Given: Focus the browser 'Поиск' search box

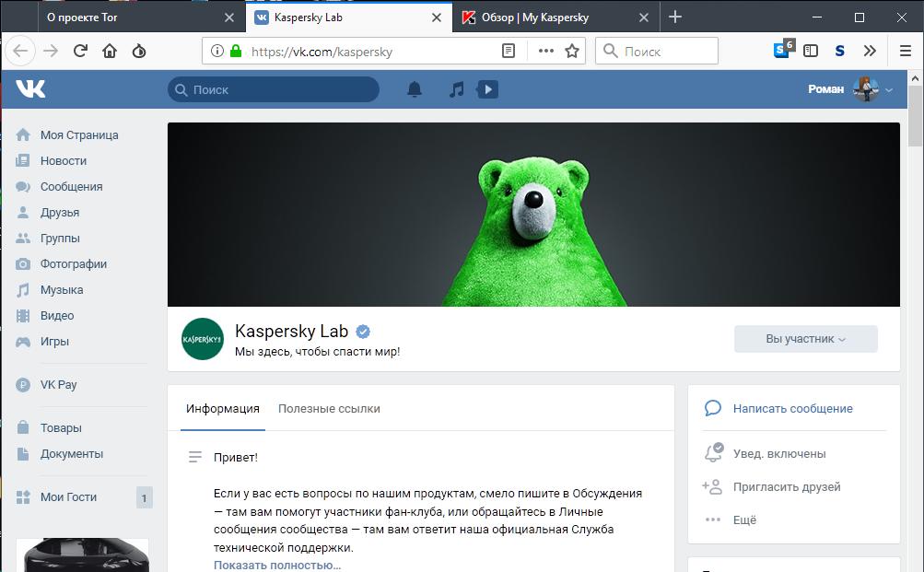Looking at the screenshot, I should click(657, 51).
